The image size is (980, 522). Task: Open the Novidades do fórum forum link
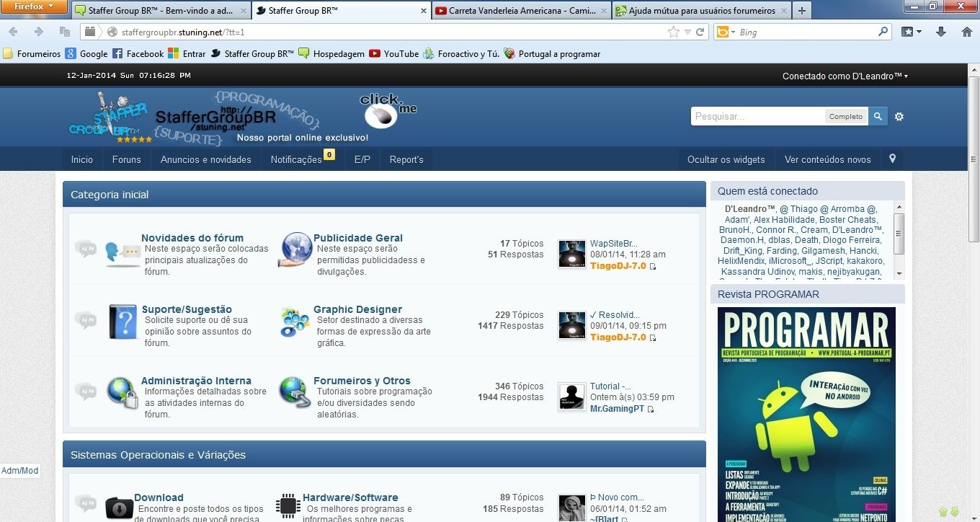192,238
